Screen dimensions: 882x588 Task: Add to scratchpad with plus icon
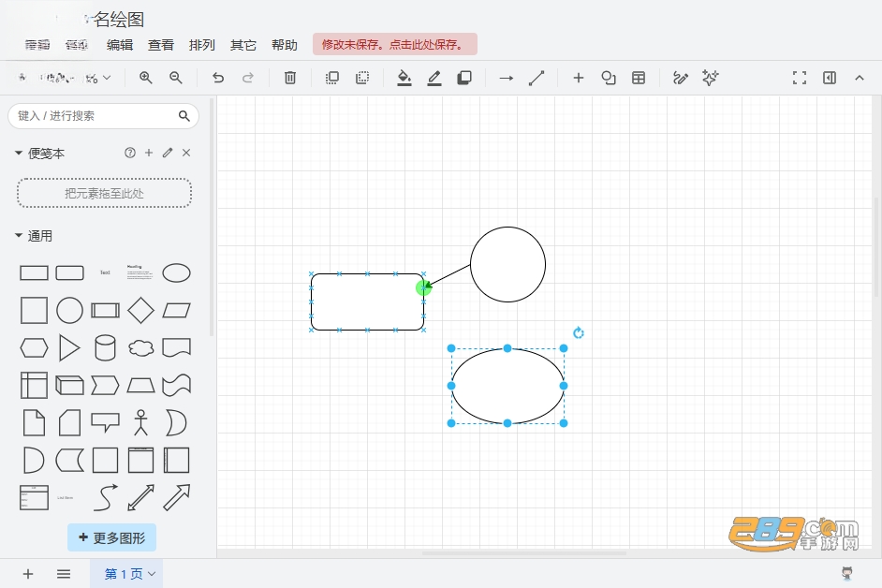pyautogui.click(x=149, y=153)
